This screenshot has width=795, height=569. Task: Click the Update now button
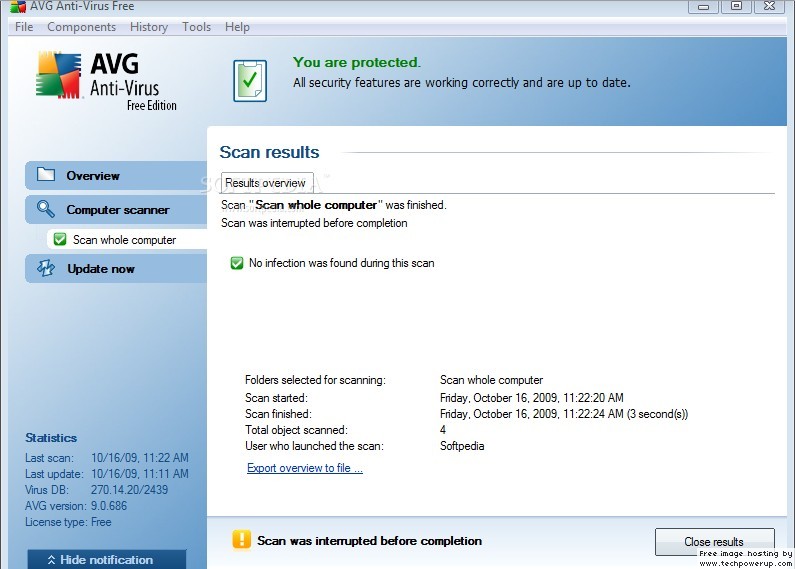coord(116,269)
